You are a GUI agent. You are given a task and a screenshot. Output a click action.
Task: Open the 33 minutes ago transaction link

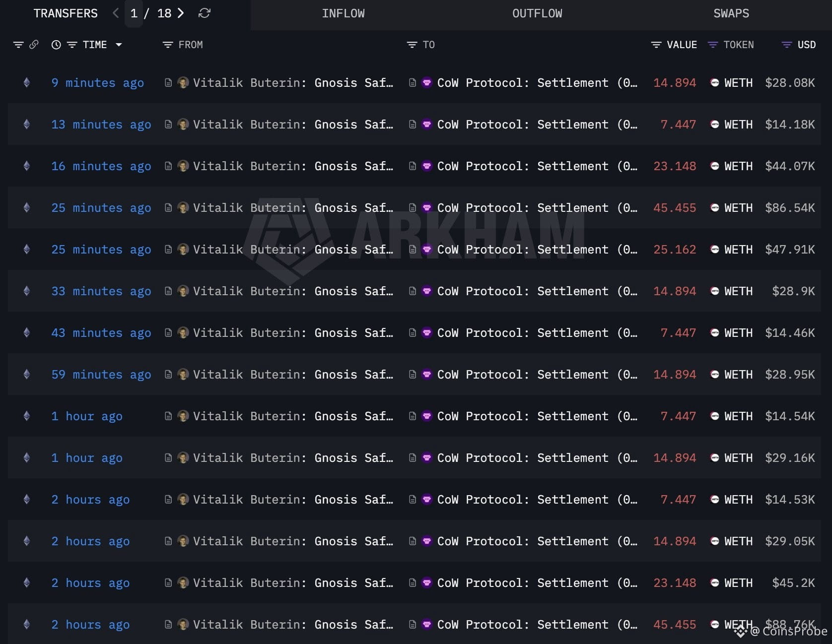[x=101, y=291]
